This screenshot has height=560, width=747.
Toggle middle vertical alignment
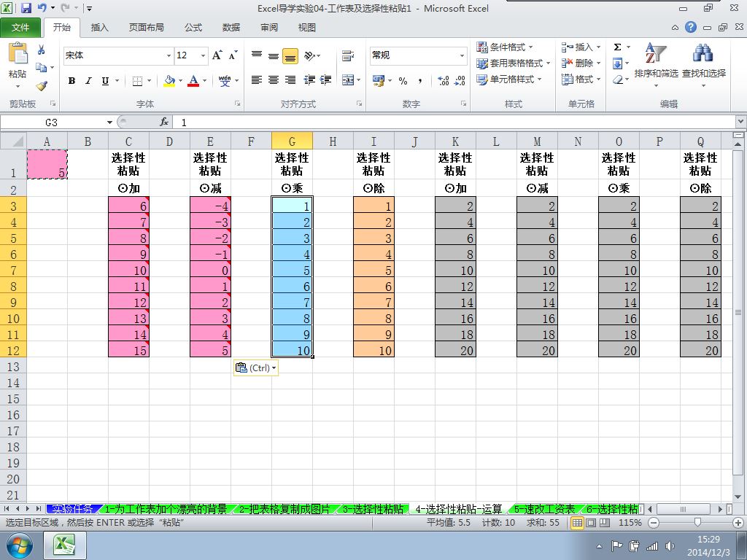pos(274,55)
